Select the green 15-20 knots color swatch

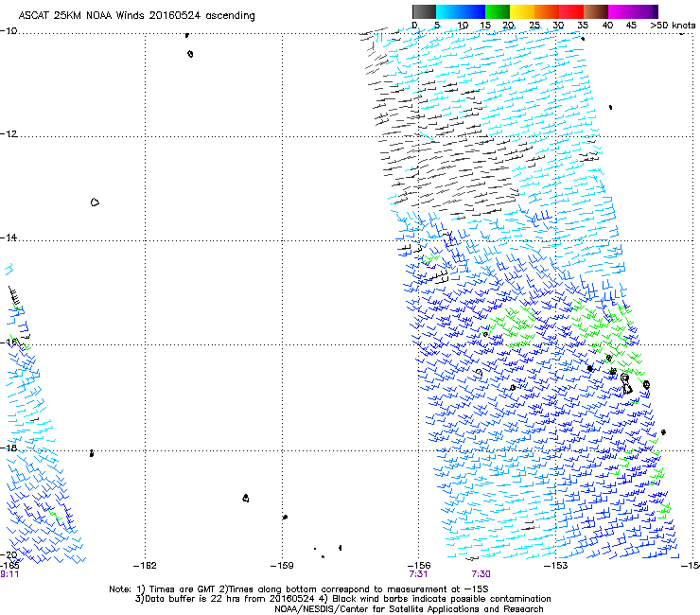pos(498,11)
